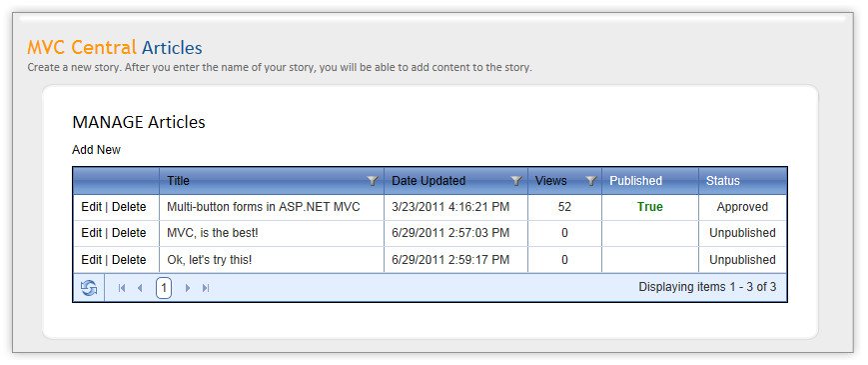Click the 'Approved' status cell
Screen dimensions: 868x365
click(x=742, y=207)
